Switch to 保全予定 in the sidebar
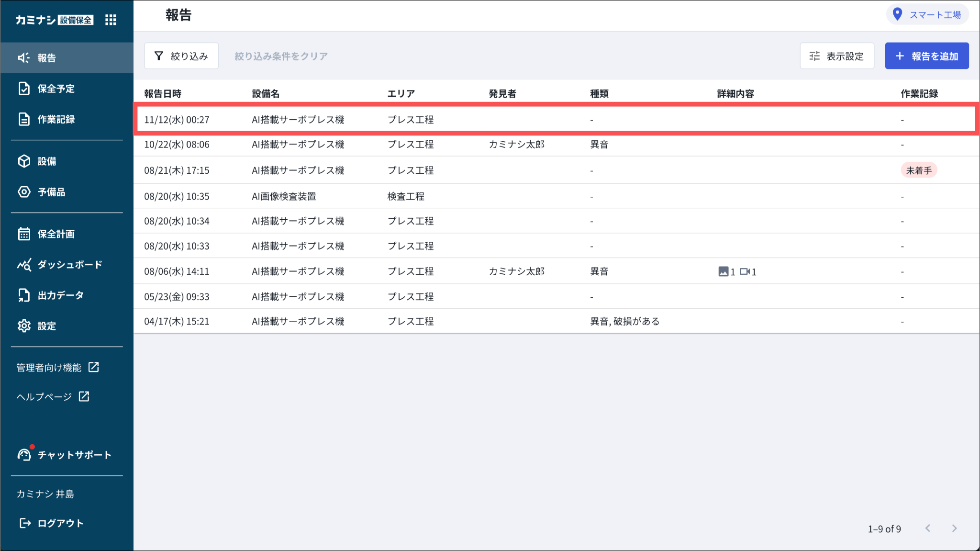 [x=56, y=89]
